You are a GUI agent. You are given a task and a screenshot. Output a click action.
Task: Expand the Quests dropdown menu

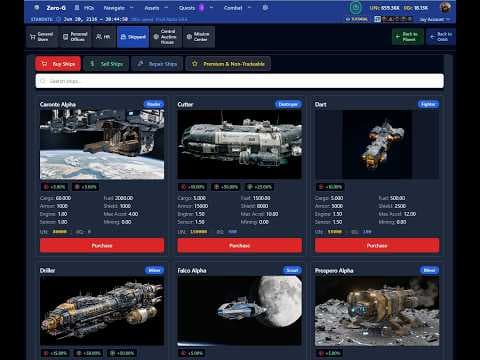pos(196,8)
